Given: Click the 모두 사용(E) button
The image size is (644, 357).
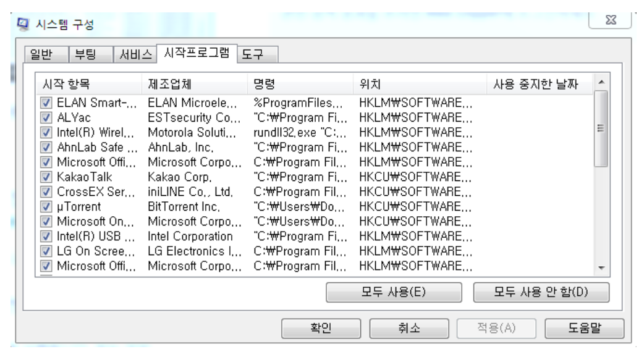Looking at the screenshot, I should (394, 292).
